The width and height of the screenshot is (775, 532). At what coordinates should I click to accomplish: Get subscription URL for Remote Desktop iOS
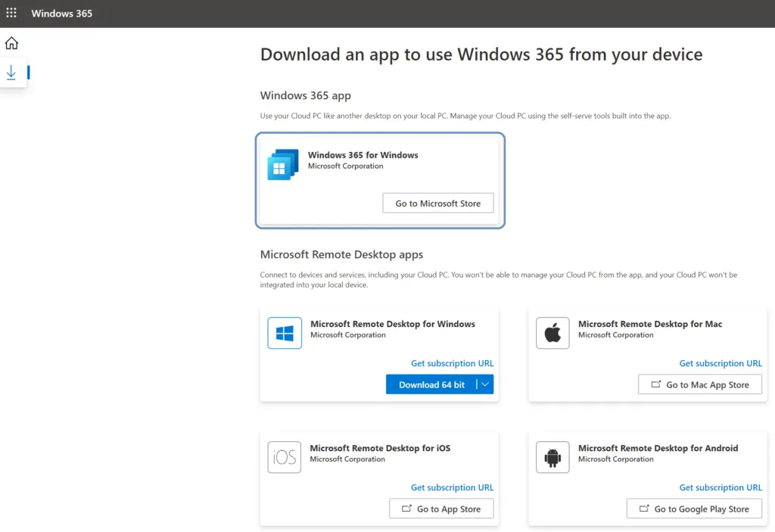(x=452, y=487)
